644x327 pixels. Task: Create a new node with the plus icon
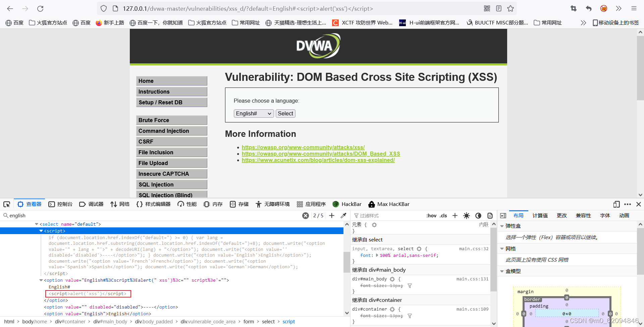[332, 216]
